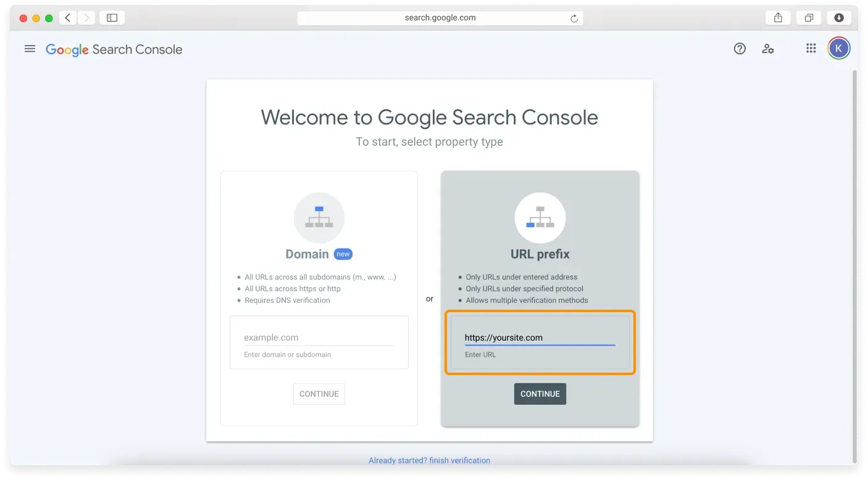
Task: Click 'Only URLs under entered address' text
Action: (522, 277)
